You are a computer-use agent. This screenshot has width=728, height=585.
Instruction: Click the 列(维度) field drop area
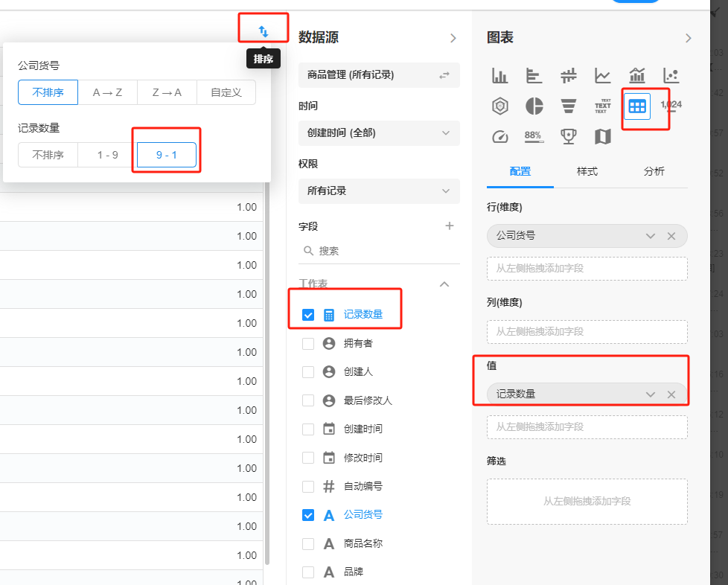pyautogui.click(x=587, y=331)
